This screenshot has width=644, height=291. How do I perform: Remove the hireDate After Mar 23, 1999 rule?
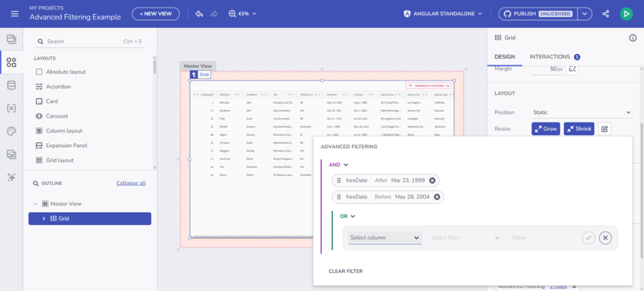(432, 180)
